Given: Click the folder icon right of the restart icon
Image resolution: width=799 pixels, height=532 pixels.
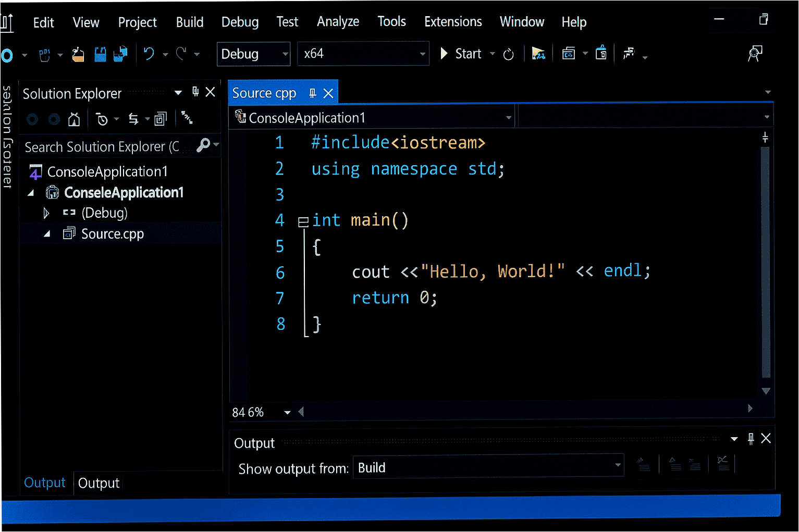Looking at the screenshot, I should (x=538, y=54).
